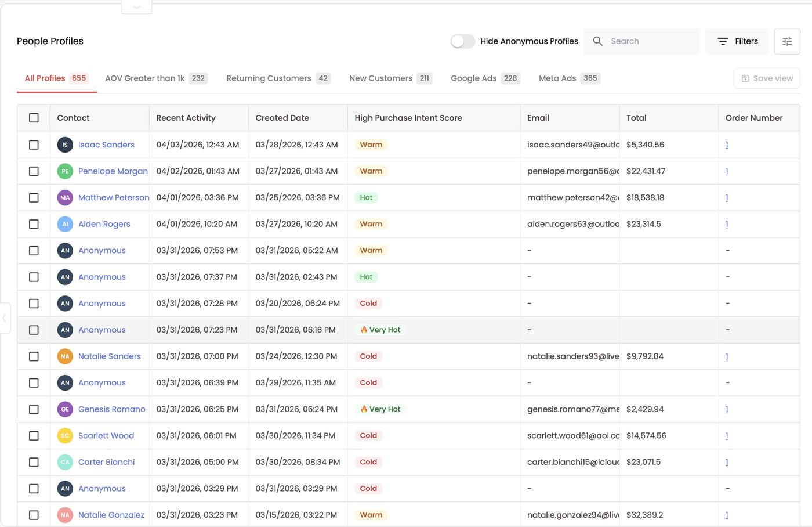Open order number link for Natalie Sanders
The image size is (812, 527).
(x=727, y=356)
